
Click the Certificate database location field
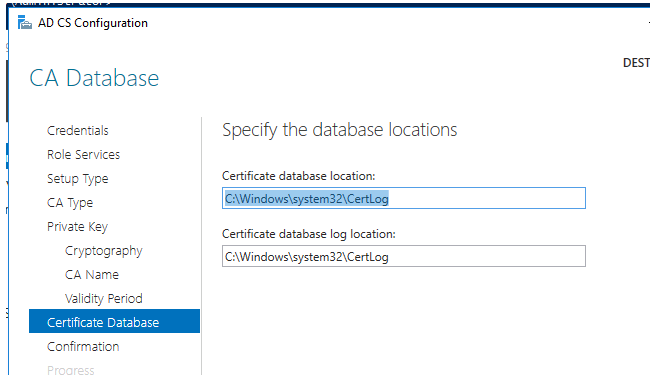pos(404,198)
